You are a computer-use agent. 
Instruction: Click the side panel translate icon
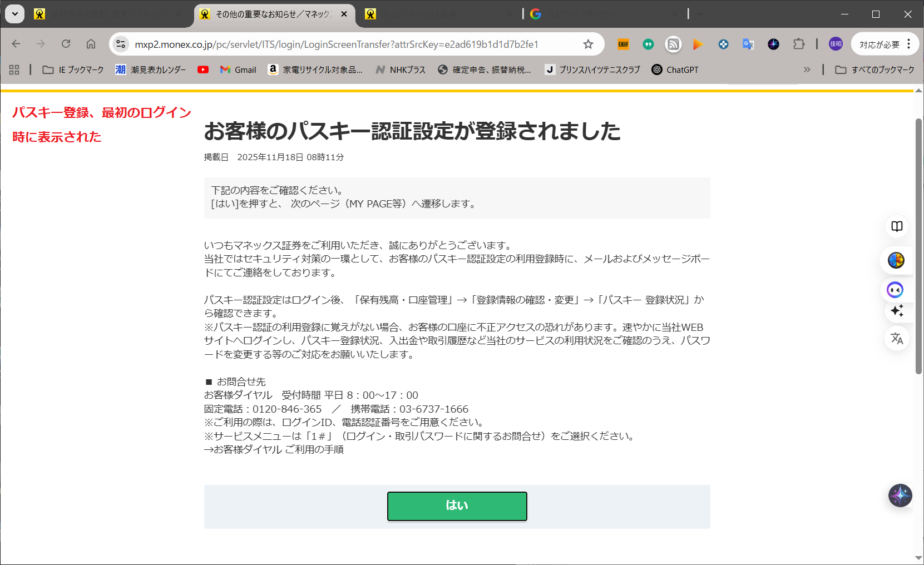coord(897,338)
